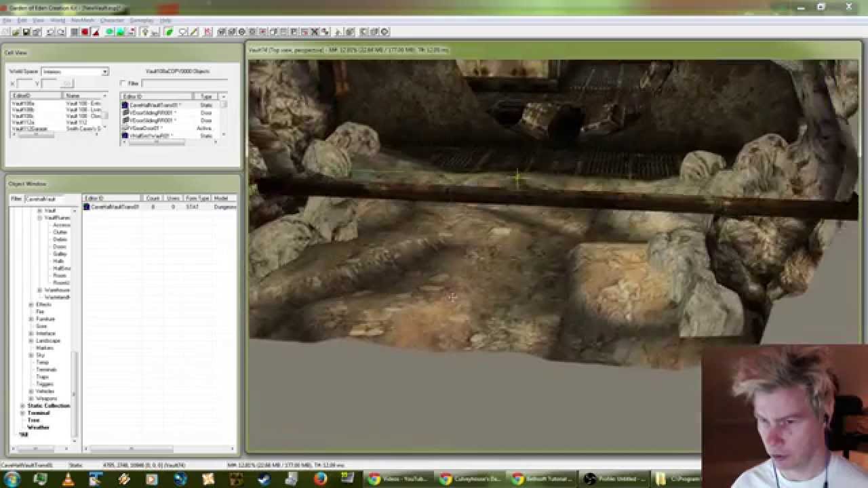
Task: Click the Steam taskbar icon
Action: click(x=263, y=479)
